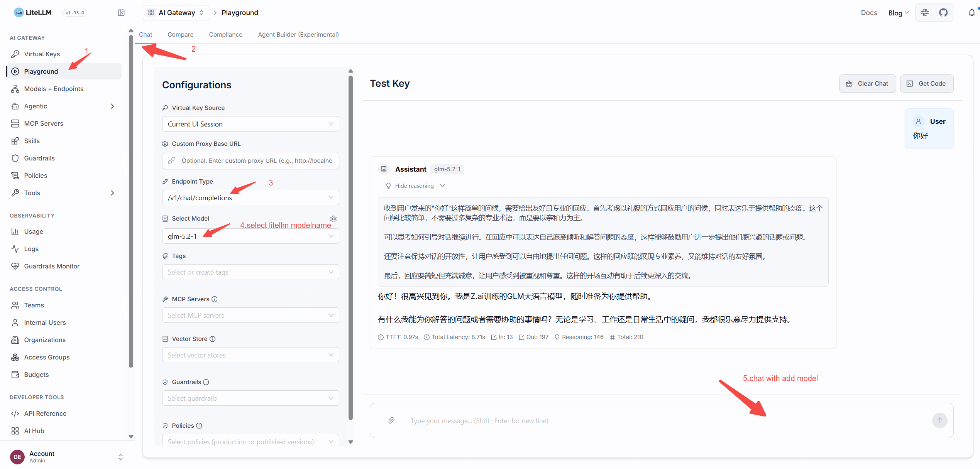Expand the Tools sidebar section

tap(64, 193)
